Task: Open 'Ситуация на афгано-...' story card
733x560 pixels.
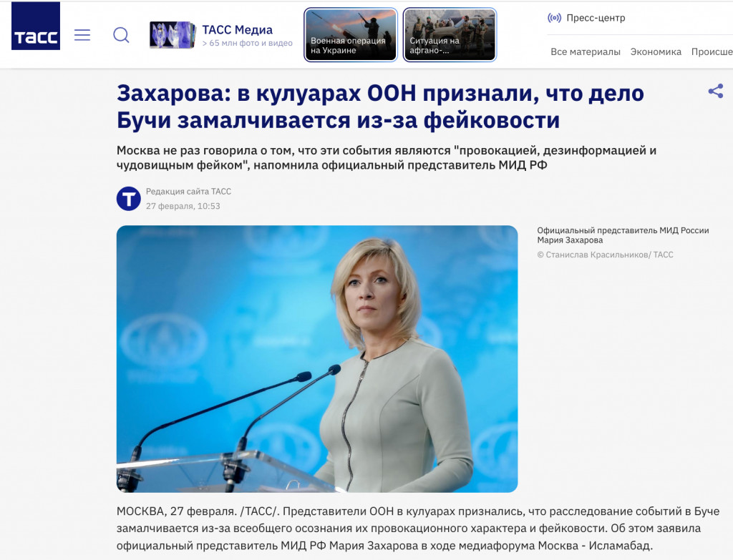Action: click(450, 34)
